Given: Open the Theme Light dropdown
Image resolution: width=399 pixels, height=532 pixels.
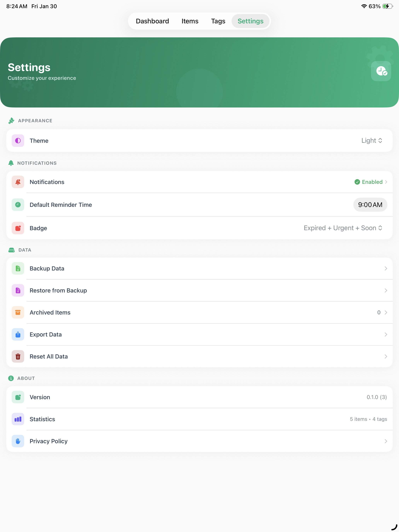Looking at the screenshot, I should pyautogui.click(x=372, y=141).
